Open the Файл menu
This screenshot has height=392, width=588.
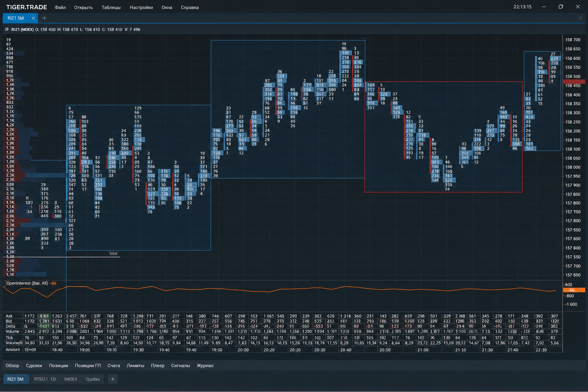(60, 7)
